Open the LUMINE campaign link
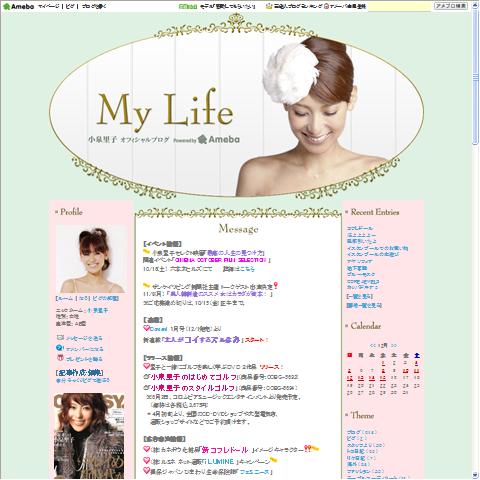 click(220, 462)
